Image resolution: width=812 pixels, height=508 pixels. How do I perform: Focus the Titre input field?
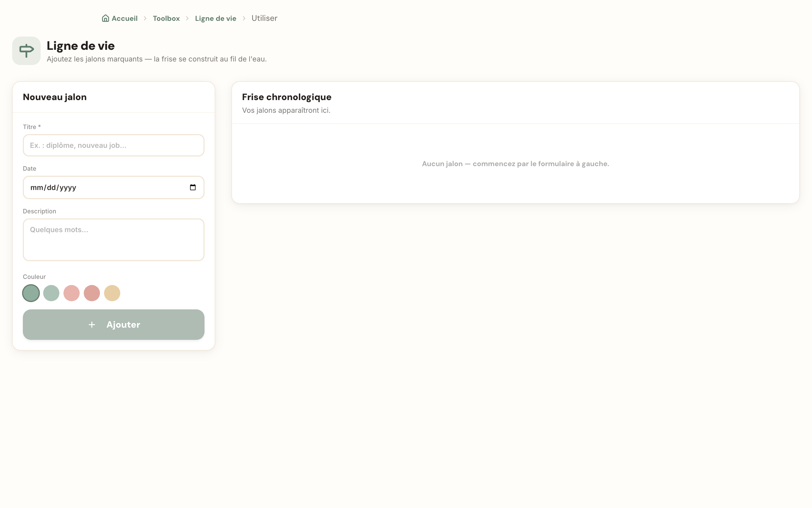[x=114, y=145]
